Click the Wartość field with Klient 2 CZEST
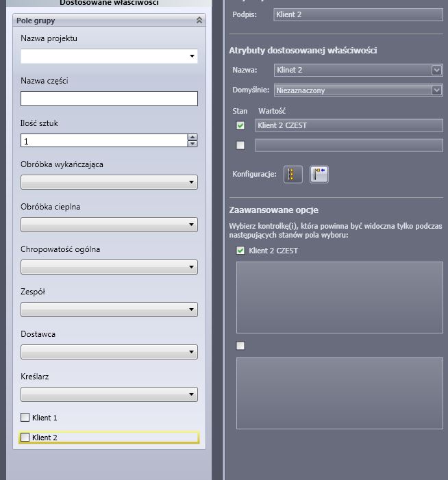This screenshot has height=480, width=448. 349,125
